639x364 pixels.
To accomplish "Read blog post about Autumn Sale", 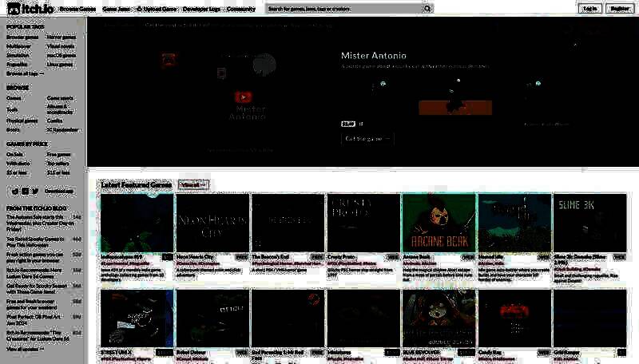I will 40,224.
